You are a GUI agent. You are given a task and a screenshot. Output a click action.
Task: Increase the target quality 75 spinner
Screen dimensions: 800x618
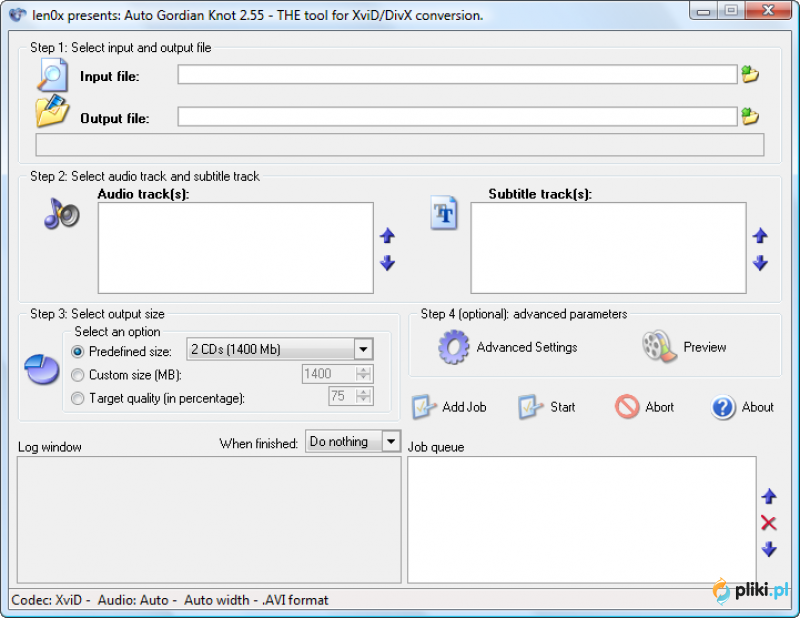coord(363,392)
